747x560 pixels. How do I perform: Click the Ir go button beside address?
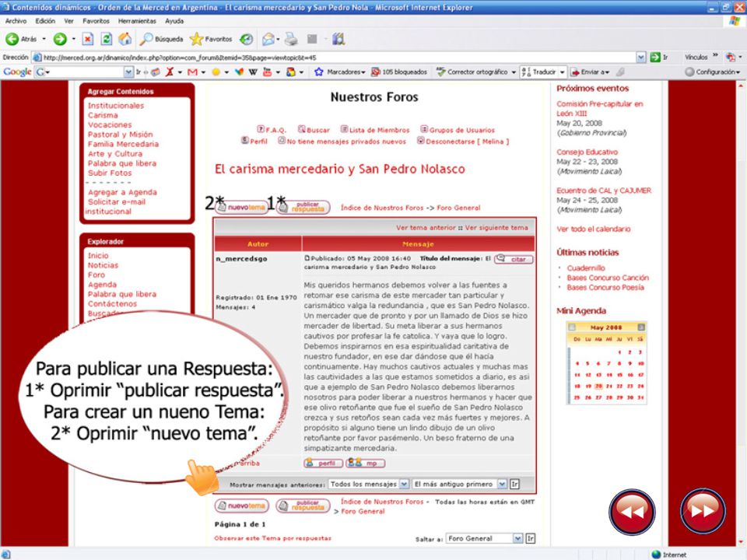coord(659,57)
